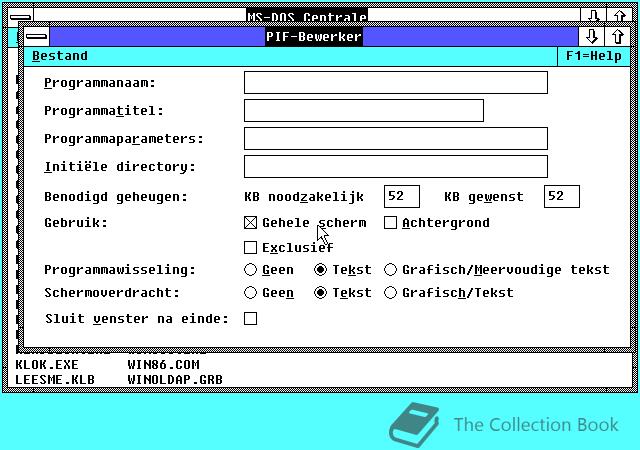Click the PIF-Bewerker title bar
Screen dimensions: 640x450
tap(313, 37)
